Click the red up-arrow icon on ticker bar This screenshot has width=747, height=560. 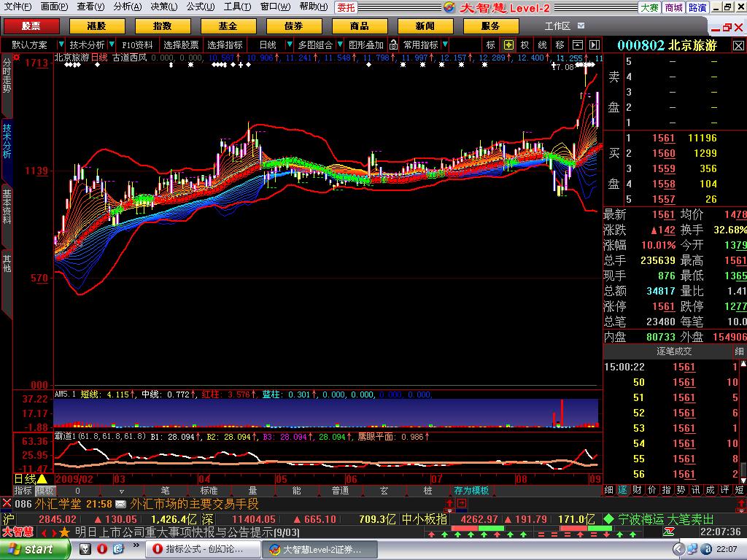[x=449, y=504]
